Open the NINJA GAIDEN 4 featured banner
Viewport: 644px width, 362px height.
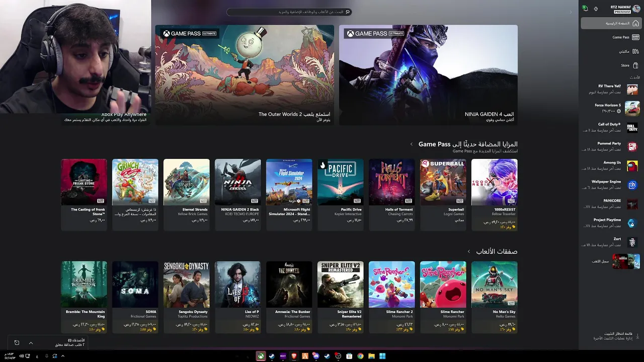coord(428,75)
